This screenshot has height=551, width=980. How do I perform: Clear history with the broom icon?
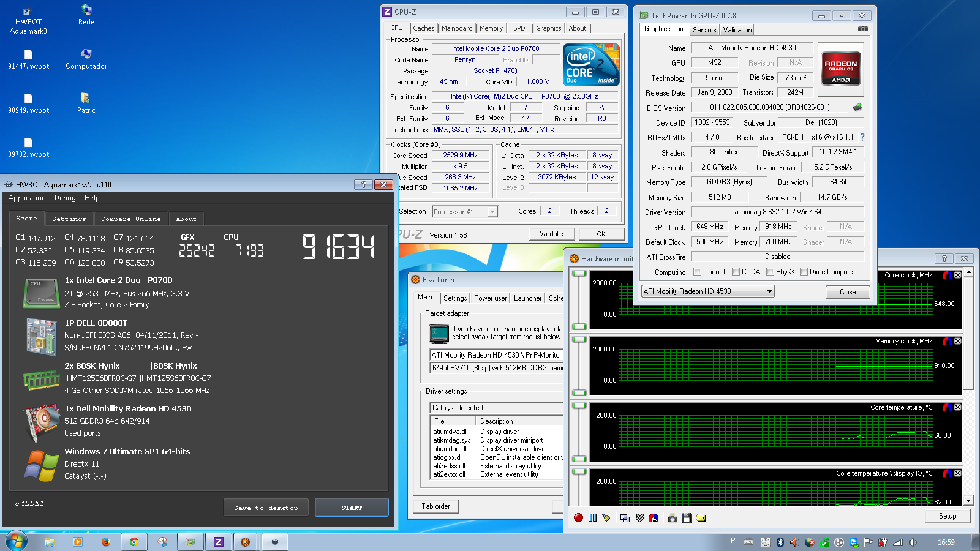tap(606, 518)
